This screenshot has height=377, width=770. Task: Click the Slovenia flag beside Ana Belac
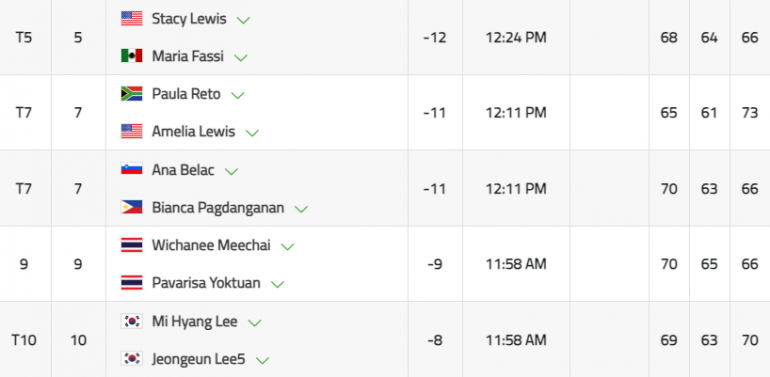pyautogui.click(x=132, y=169)
